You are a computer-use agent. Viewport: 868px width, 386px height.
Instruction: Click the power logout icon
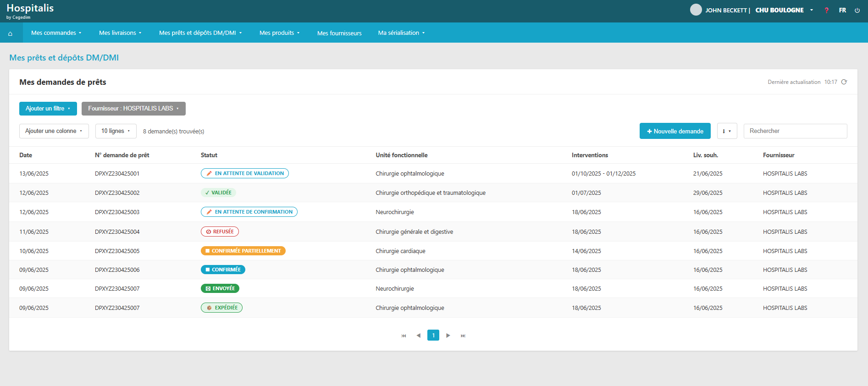(x=857, y=10)
